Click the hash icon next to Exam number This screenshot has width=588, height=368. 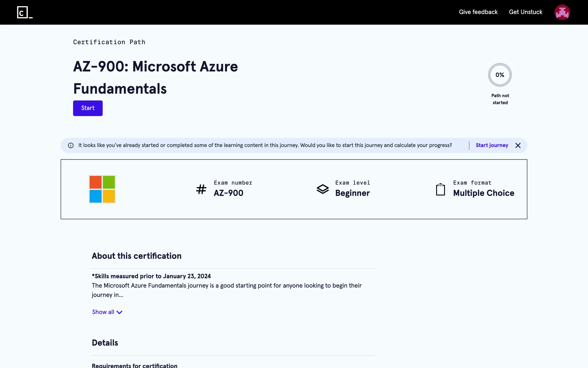(201, 189)
